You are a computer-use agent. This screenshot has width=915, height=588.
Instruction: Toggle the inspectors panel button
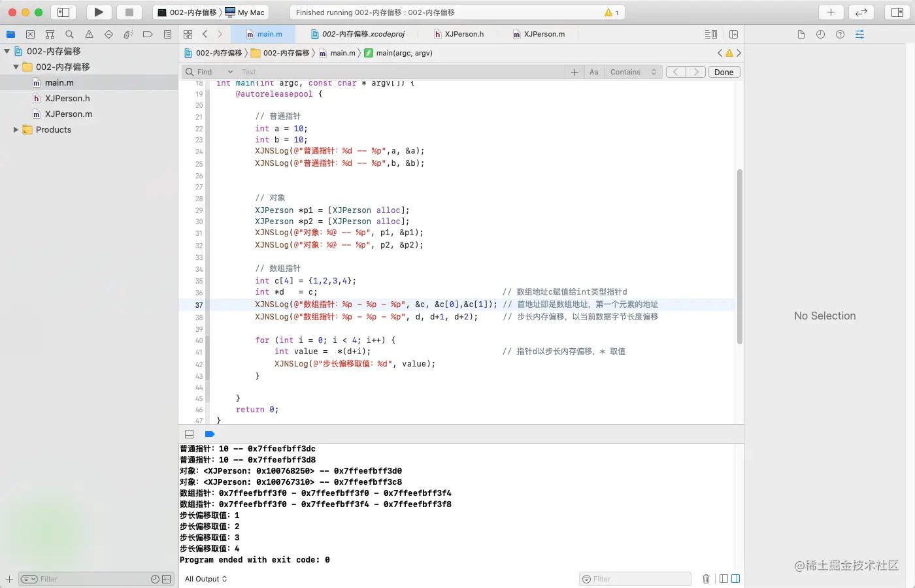[x=897, y=12]
